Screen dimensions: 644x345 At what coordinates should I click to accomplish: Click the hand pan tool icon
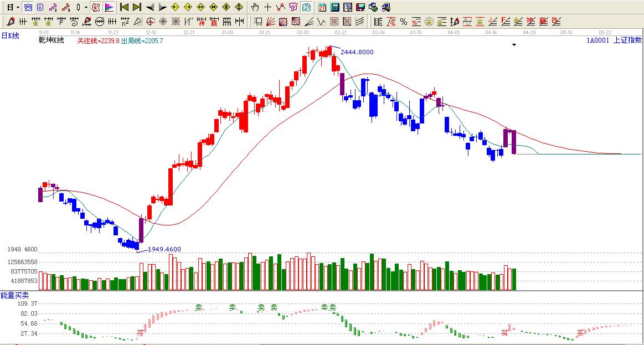[255, 7]
